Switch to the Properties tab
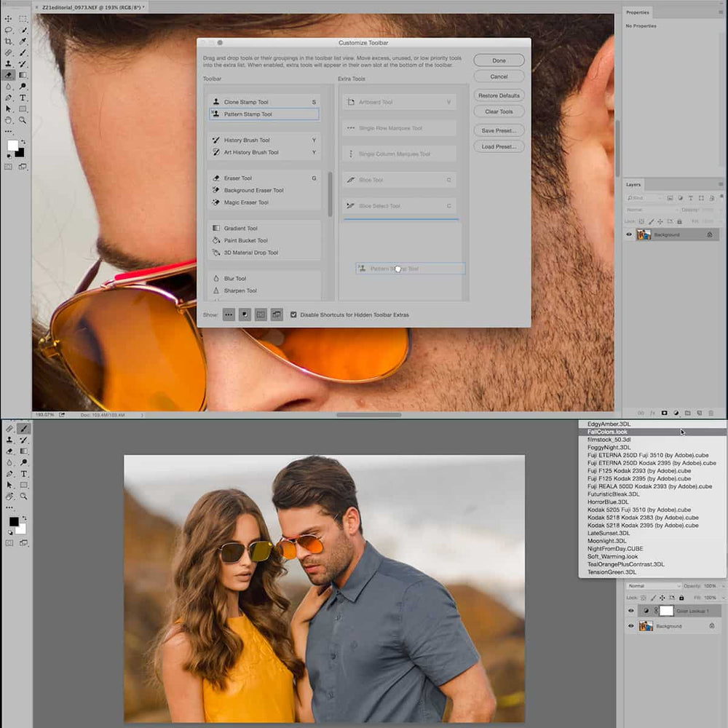 [637, 12]
